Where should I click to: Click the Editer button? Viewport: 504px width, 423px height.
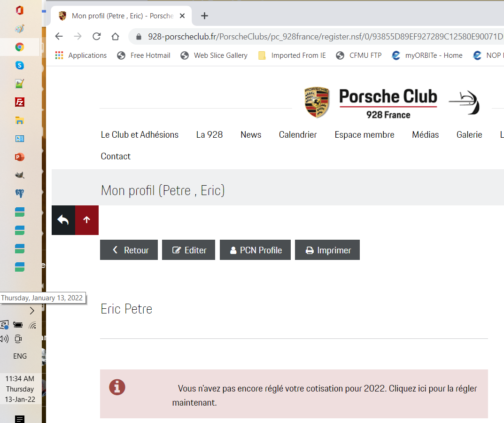pyautogui.click(x=188, y=250)
